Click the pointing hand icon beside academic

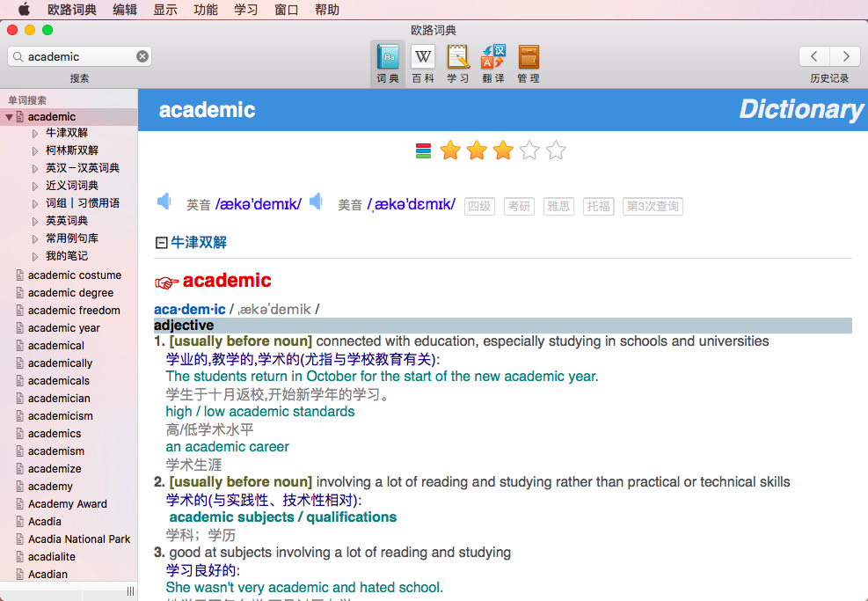pyautogui.click(x=166, y=282)
